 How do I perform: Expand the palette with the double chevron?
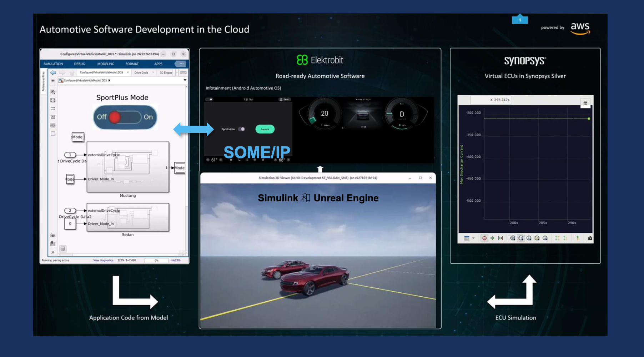point(53,252)
